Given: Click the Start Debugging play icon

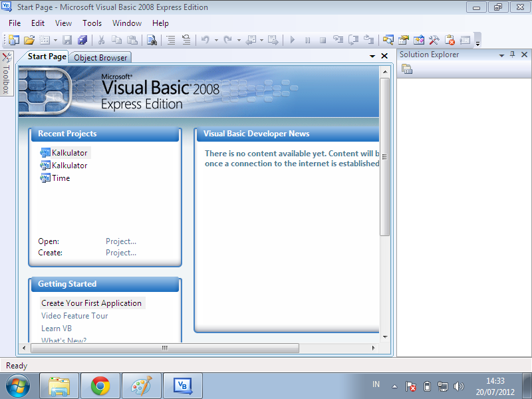Looking at the screenshot, I should 293,40.
